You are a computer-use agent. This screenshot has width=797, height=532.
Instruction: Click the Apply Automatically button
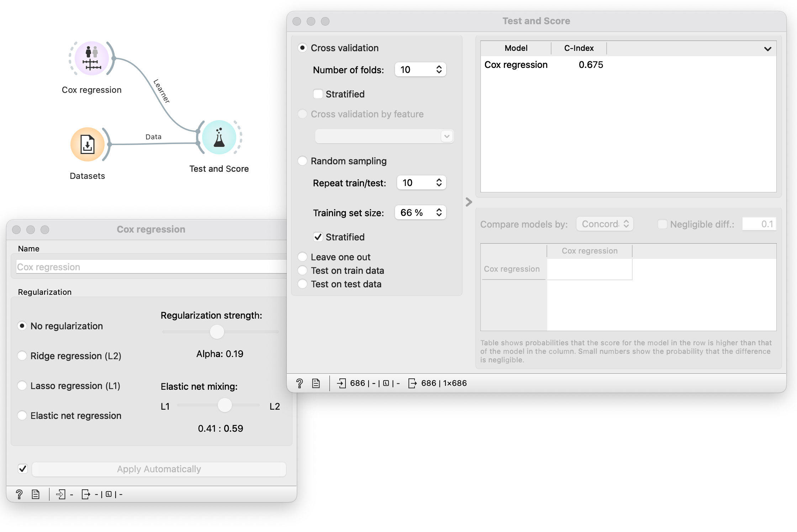click(159, 469)
